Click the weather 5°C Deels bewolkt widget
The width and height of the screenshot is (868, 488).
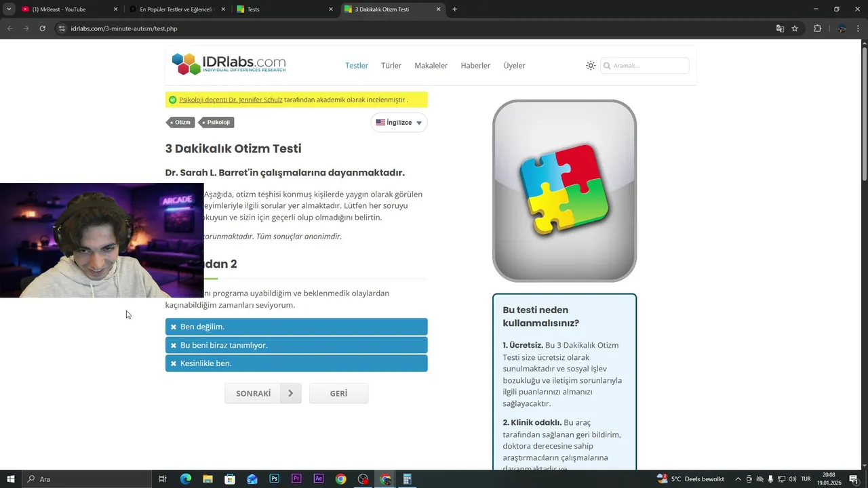pos(690,479)
